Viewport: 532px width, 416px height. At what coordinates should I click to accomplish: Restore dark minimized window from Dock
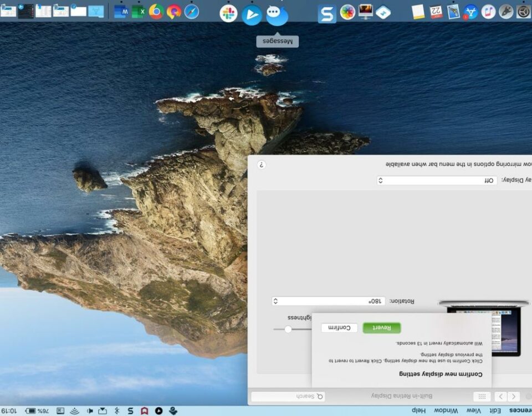coord(26,12)
